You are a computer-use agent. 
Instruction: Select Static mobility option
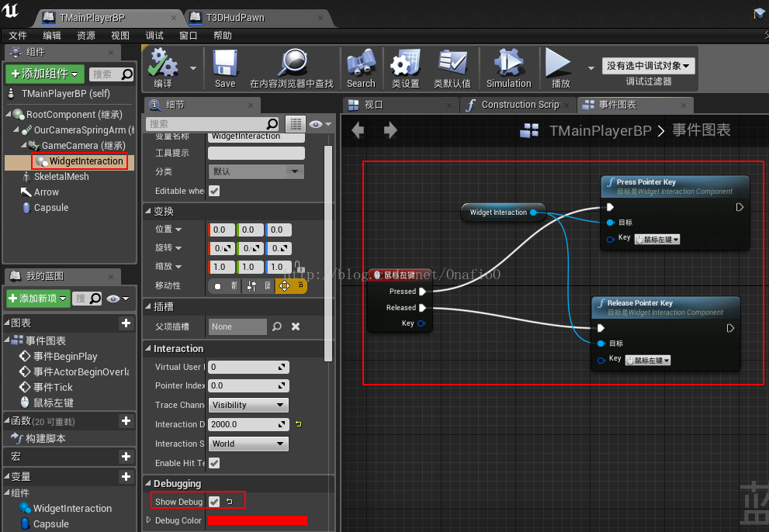[x=226, y=286]
